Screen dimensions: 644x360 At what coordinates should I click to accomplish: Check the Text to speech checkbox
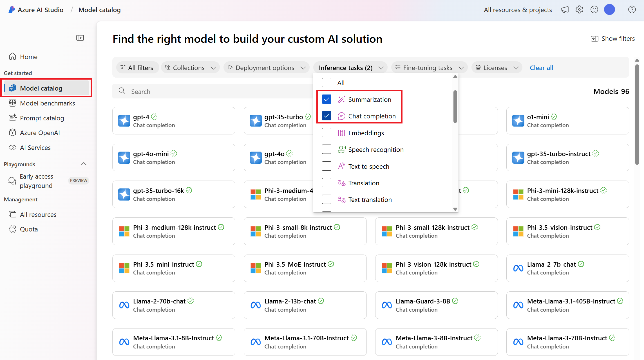[327, 166]
